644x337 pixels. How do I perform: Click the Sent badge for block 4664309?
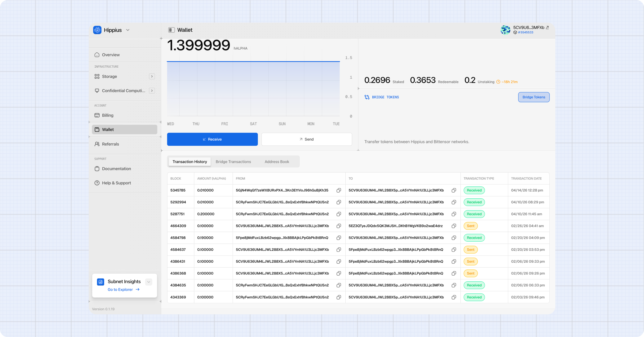pos(470,226)
